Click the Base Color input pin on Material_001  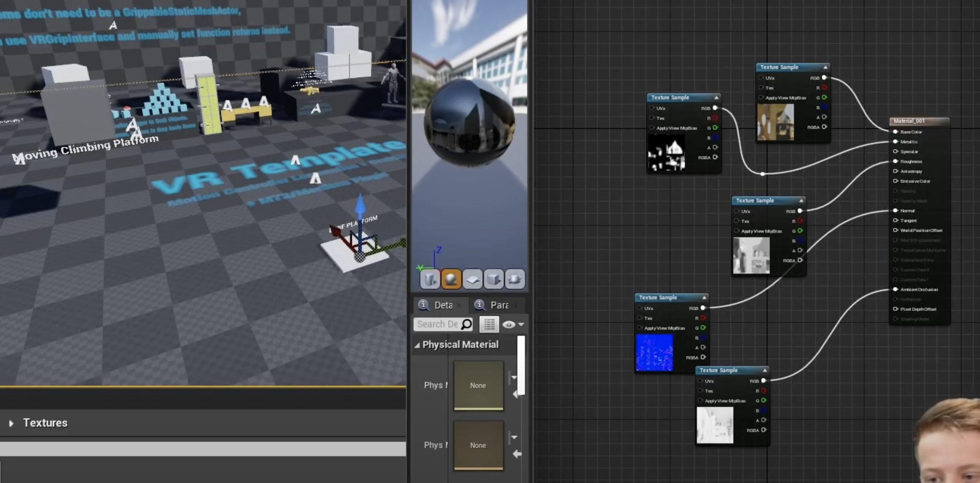[896, 132]
